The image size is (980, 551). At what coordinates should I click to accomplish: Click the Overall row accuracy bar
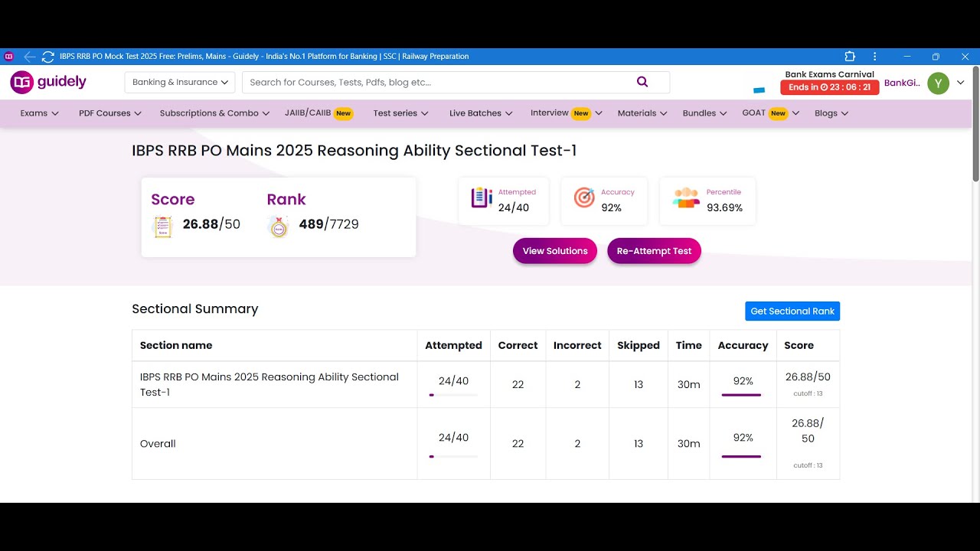tap(741, 456)
